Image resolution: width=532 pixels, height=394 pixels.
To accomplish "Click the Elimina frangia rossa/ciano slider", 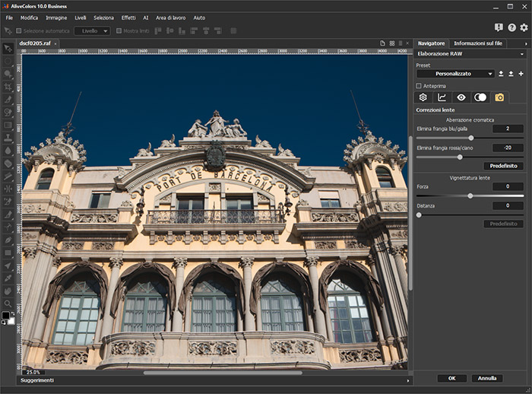I will tap(460, 157).
